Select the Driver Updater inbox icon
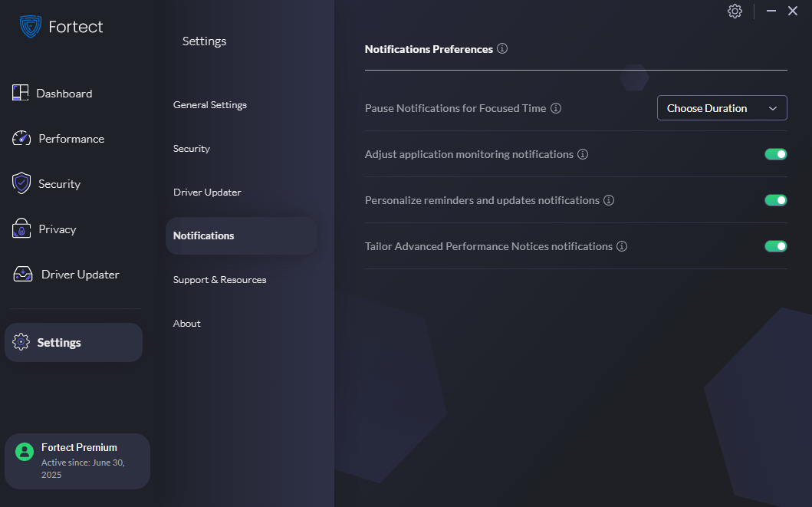The height and width of the screenshot is (507, 812). pos(20,273)
